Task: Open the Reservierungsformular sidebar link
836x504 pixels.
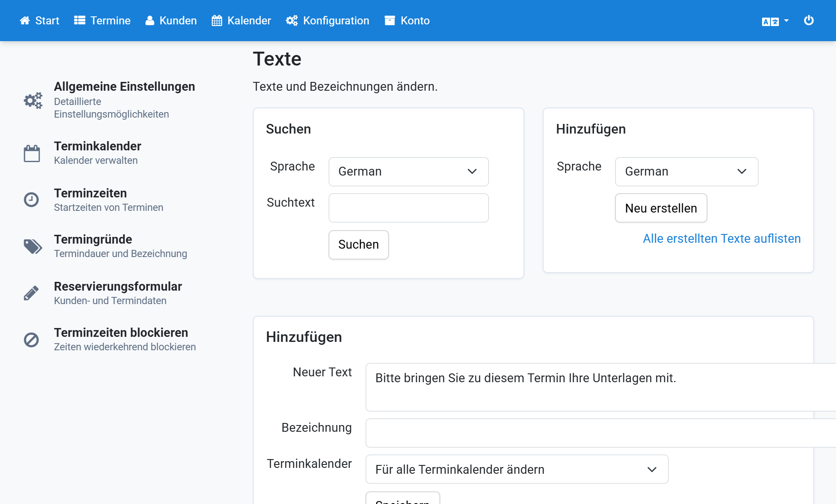Action: 118,286
